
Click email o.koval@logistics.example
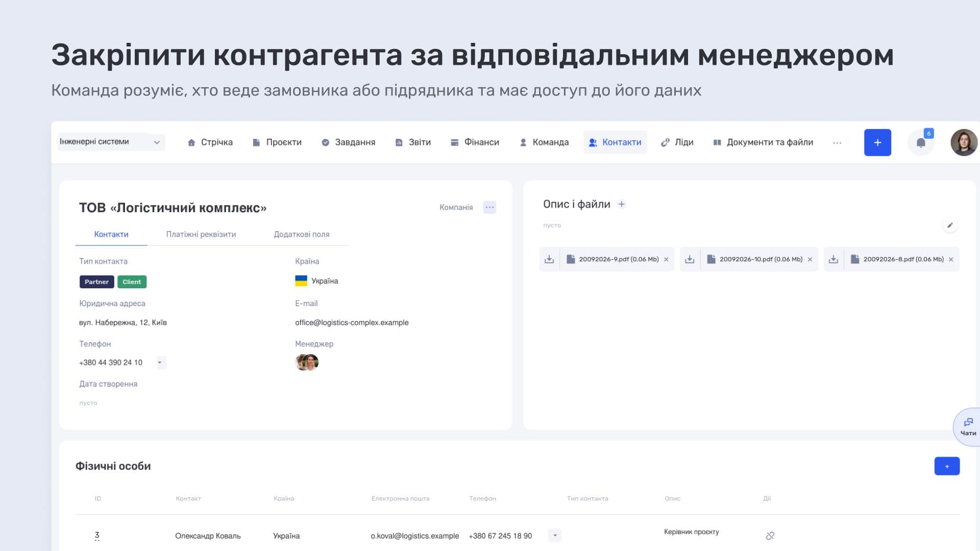tap(414, 536)
